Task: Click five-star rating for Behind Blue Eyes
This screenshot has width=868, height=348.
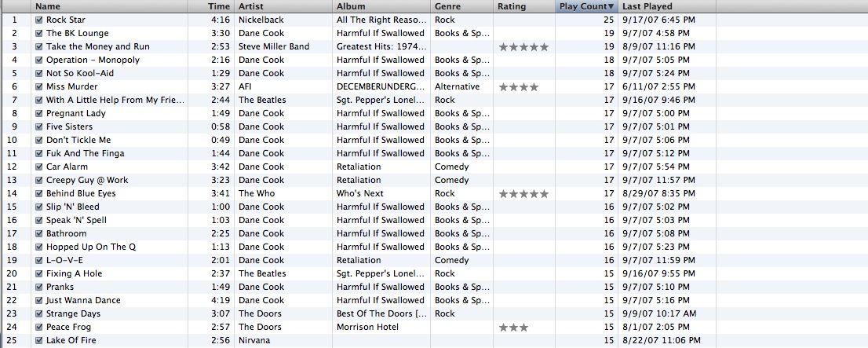Action: click(x=523, y=194)
